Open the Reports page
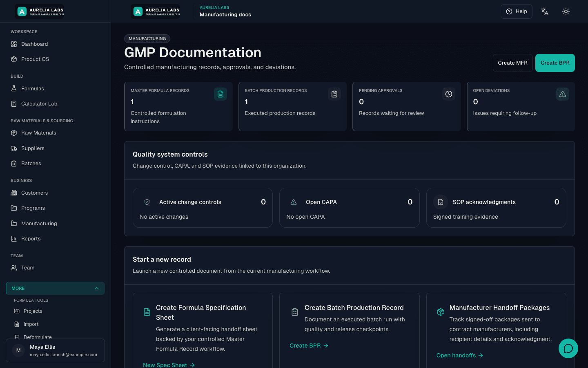Image resolution: width=588 pixels, height=368 pixels. (55, 239)
